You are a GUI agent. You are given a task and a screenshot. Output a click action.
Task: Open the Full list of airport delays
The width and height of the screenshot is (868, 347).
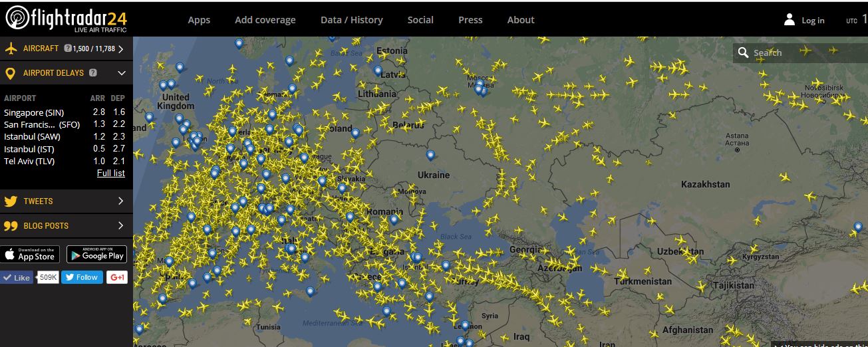[x=110, y=173]
